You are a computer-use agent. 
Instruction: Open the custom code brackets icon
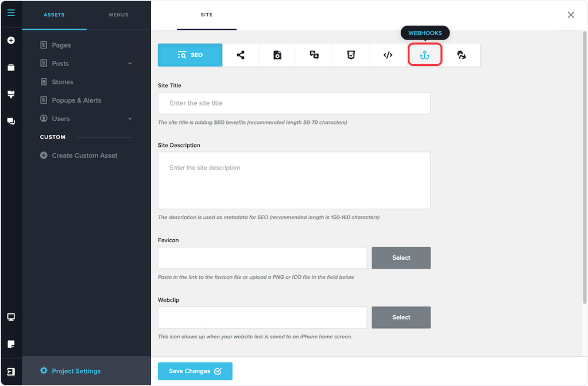click(388, 55)
